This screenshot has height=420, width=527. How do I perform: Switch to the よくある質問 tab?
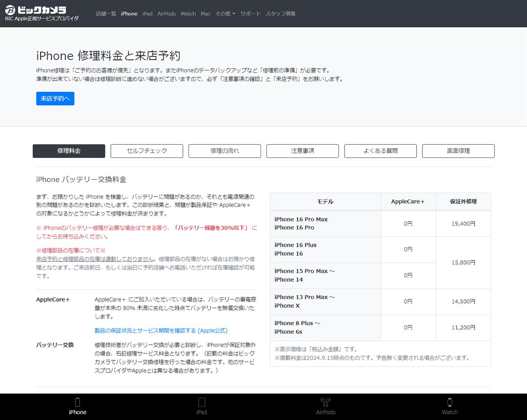click(380, 151)
